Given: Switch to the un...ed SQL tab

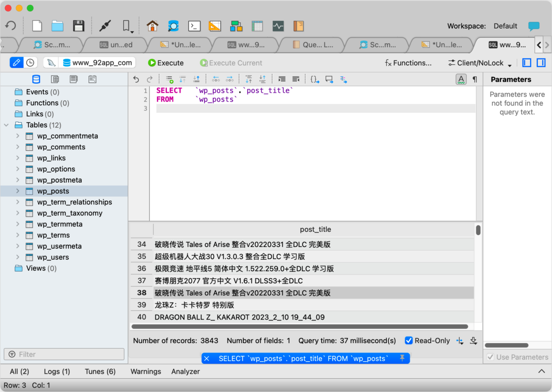Looking at the screenshot, I should (116, 45).
